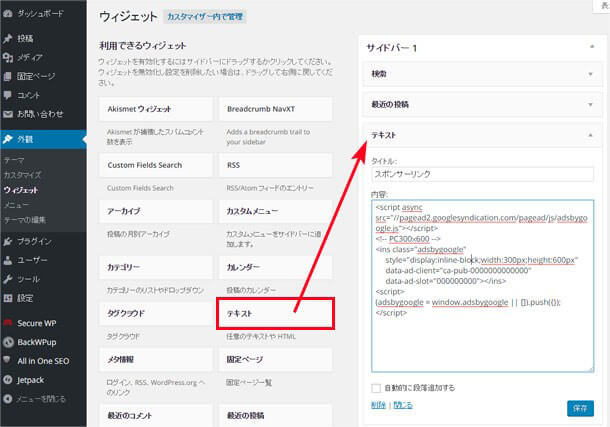Click the user silhouette icon for ユーザー

8,260
